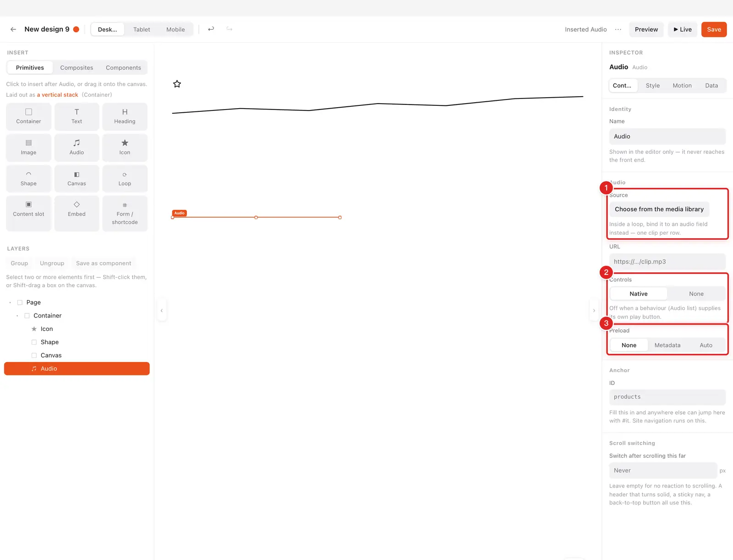Switch to the Composites tab

point(77,67)
